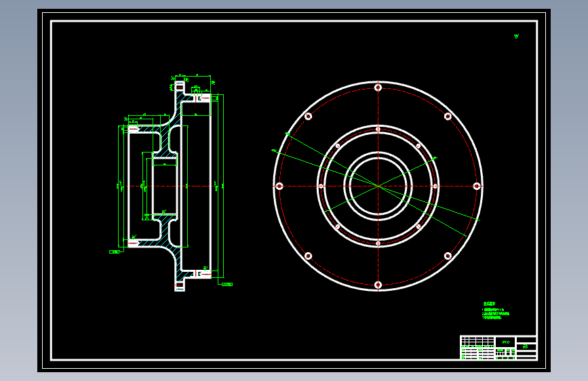Select the lower-left hole on outer bolt circle

pos(309,256)
